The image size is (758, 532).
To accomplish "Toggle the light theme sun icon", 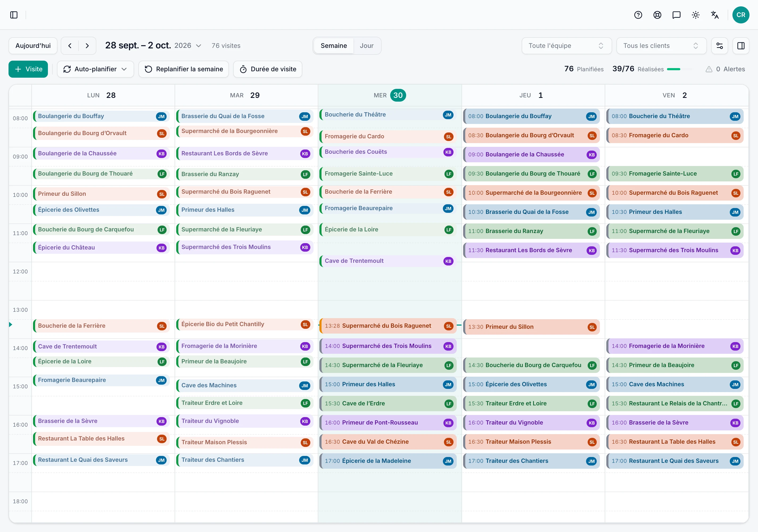I will coord(696,15).
